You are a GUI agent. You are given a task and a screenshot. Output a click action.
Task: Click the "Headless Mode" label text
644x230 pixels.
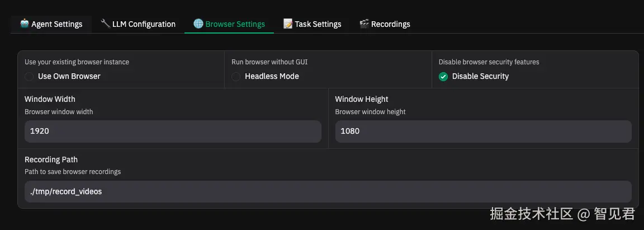tap(272, 76)
